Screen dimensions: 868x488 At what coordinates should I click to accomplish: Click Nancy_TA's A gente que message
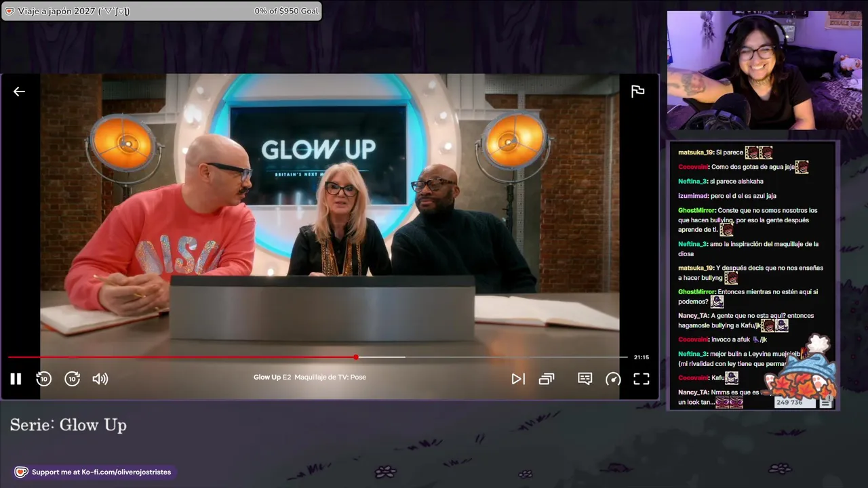(746, 321)
